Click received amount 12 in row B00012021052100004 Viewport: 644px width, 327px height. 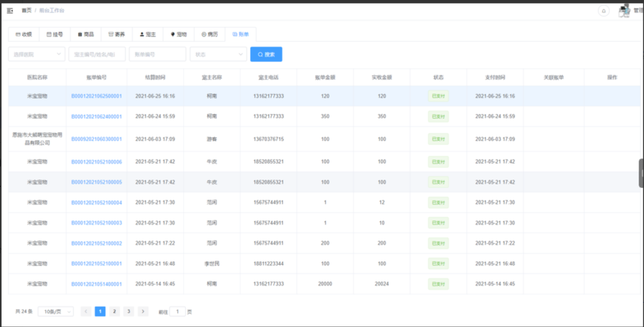pos(382,203)
